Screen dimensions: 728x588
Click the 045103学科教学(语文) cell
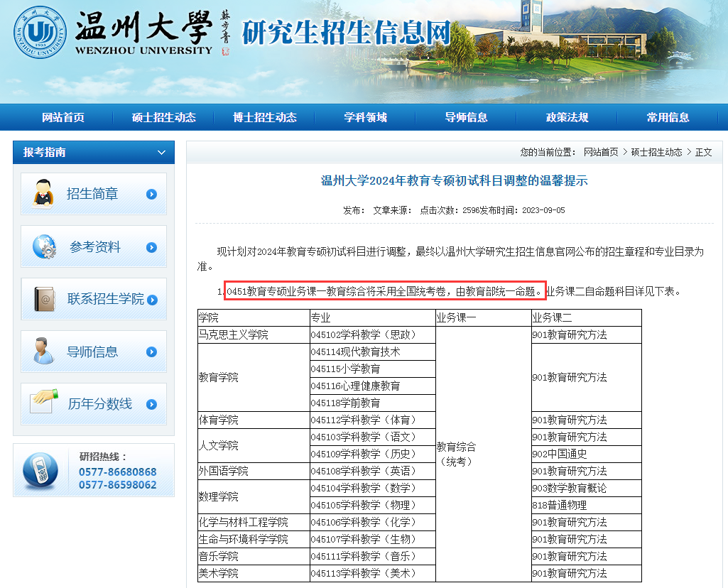[373, 437]
